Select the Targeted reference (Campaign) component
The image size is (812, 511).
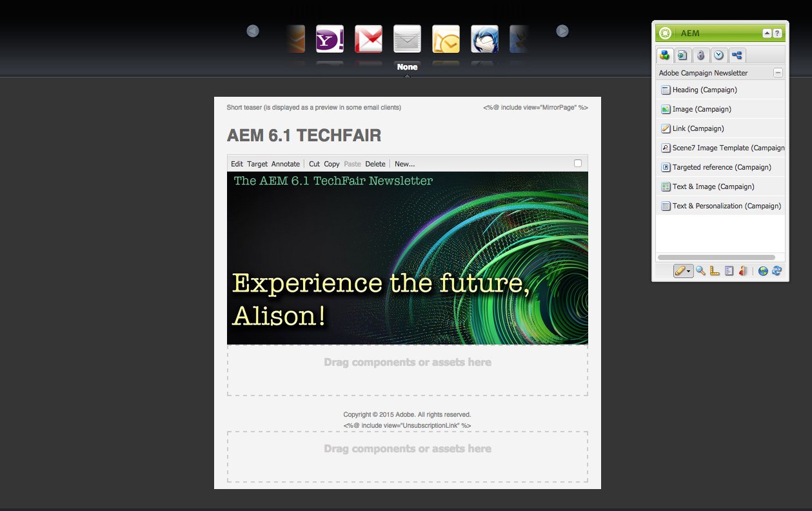pos(720,167)
